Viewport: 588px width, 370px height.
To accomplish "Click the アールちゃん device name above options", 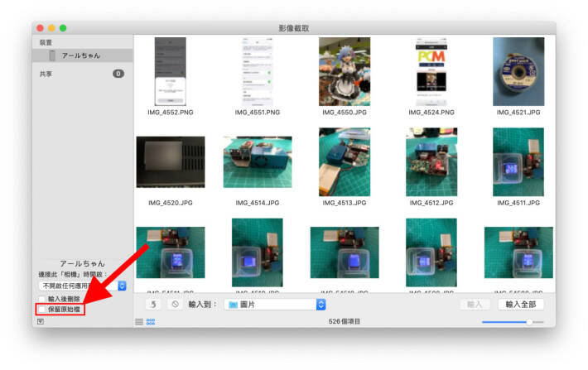I will click(82, 263).
